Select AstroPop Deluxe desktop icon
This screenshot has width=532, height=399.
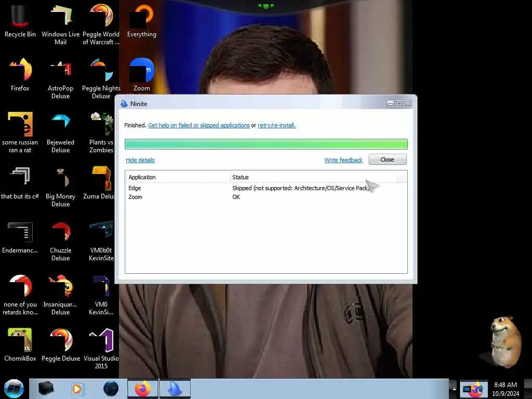pos(60,78)
